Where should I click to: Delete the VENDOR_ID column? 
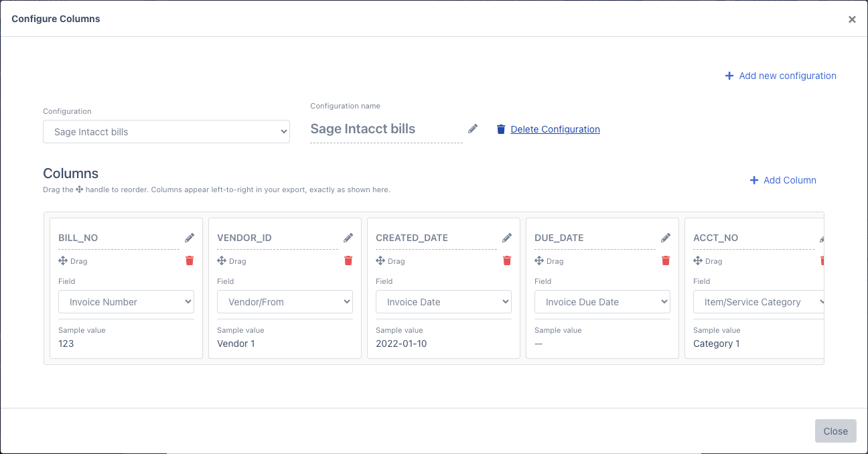[348, 260]
